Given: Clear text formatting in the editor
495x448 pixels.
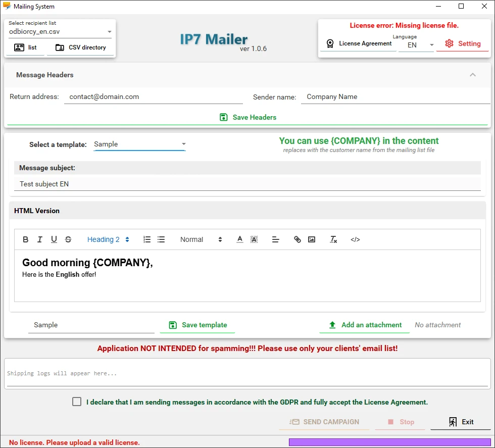Looking at the screenshot, I should pyautogui.click(x=333, y=239).
